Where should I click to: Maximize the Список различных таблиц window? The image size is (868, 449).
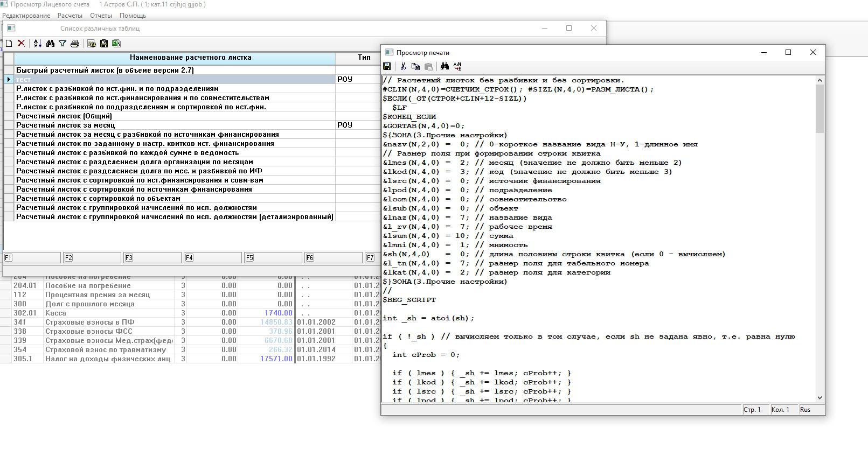[x=569, y=28]
